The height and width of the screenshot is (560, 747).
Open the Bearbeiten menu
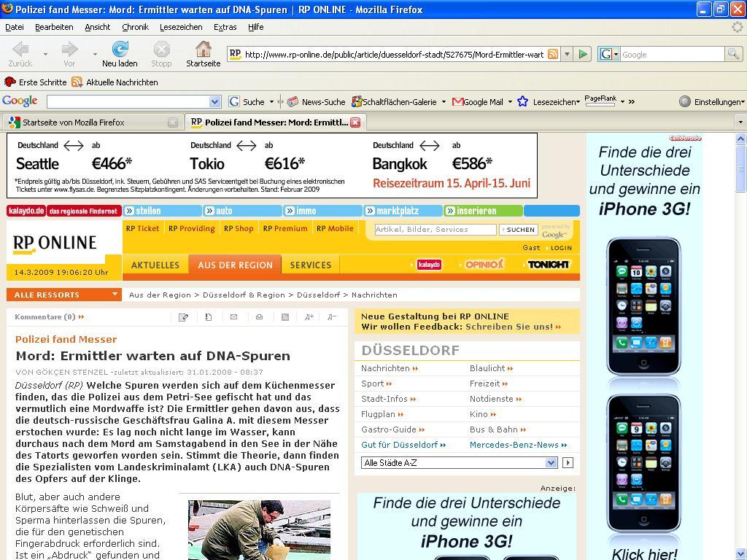(54, 27)
